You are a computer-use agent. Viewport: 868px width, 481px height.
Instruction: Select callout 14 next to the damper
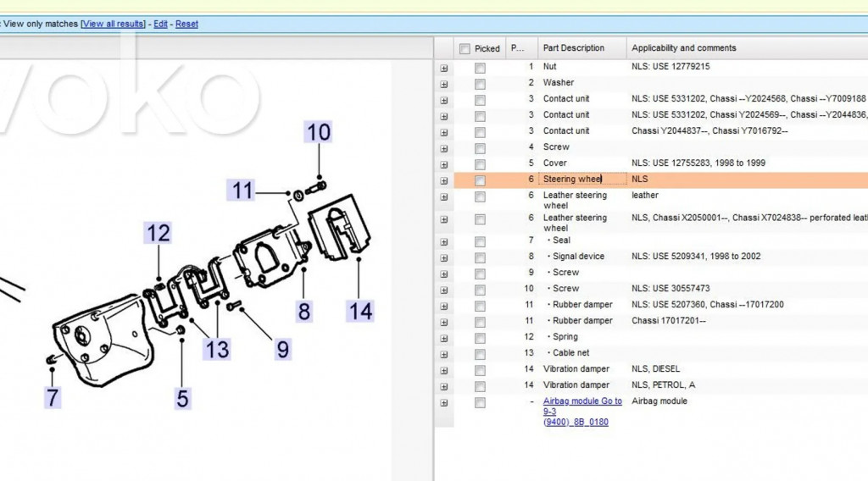click(360, 311)
